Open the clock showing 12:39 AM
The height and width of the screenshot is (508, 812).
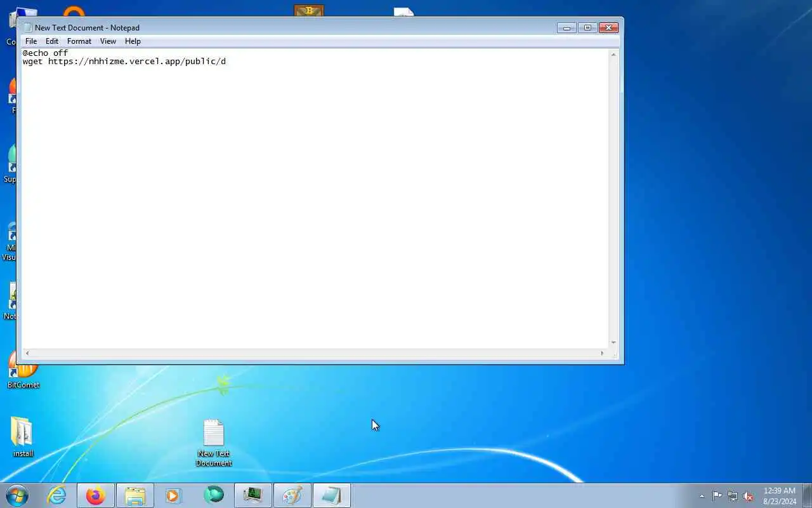(x=780, y=496)
